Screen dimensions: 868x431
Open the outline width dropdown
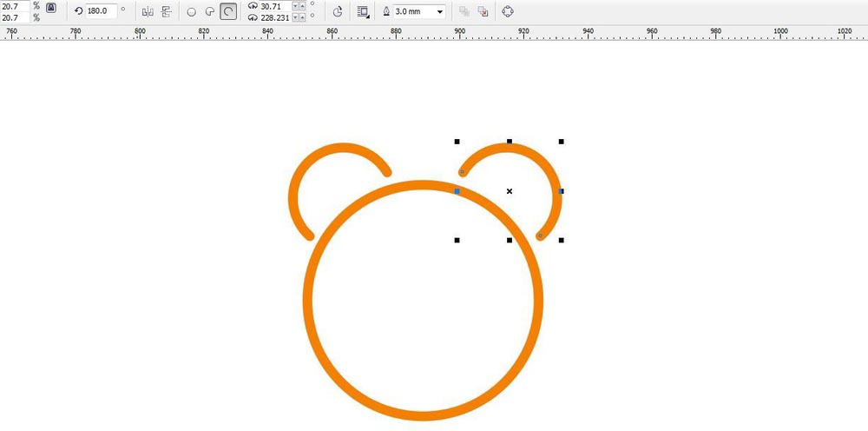(x=440, y=12)
